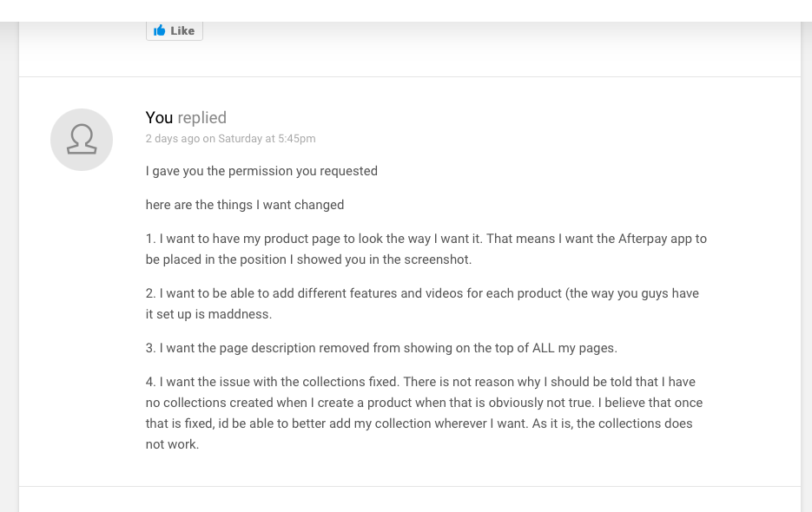
Task: Click the divider line above the reply
Action: (x=410, y=76)
